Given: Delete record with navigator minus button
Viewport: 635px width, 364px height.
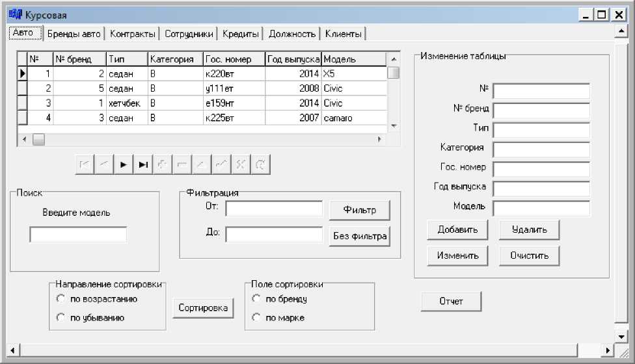Looking at the screenshot, I should click(x=182, y=164).
